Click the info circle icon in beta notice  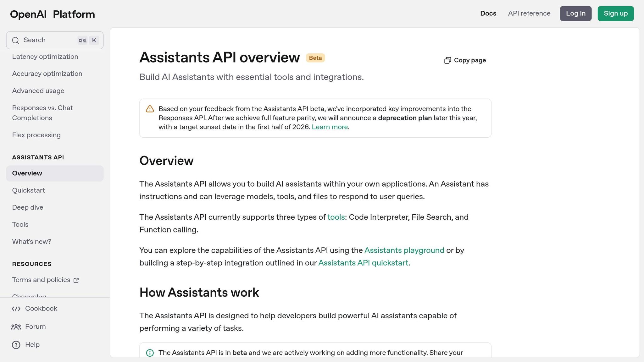pos(150,353)
